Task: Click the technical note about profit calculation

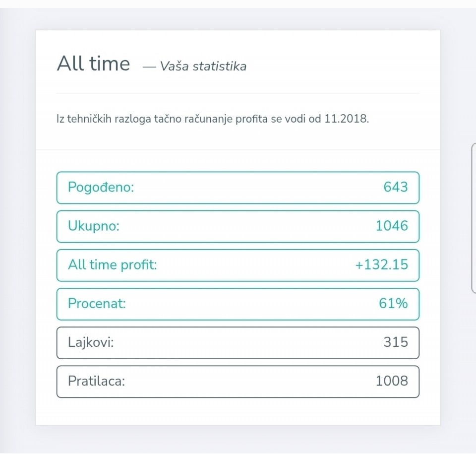Action: pos(213,119)
